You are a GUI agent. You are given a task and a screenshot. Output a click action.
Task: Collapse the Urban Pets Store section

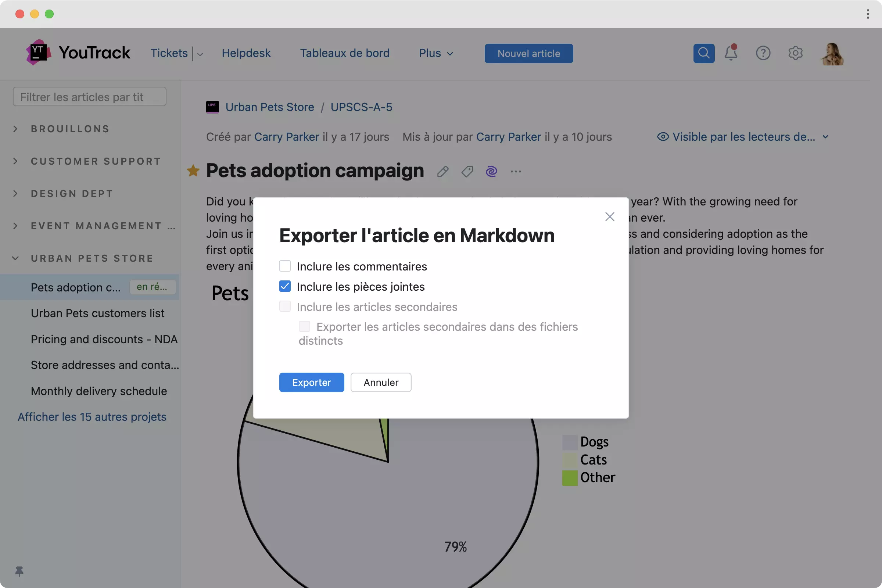pos(15,258)
